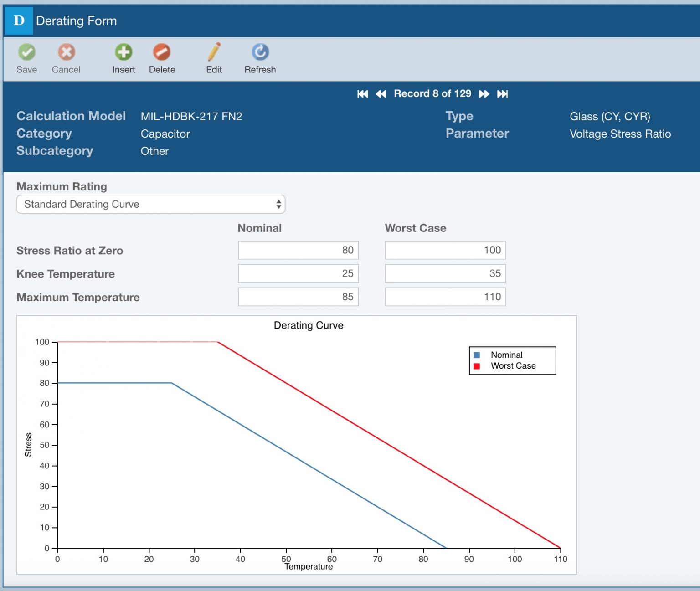The width and height of the screenshot is (700, 591).
Task: Select the Nominal legend entry
Action: coord(506,355)
